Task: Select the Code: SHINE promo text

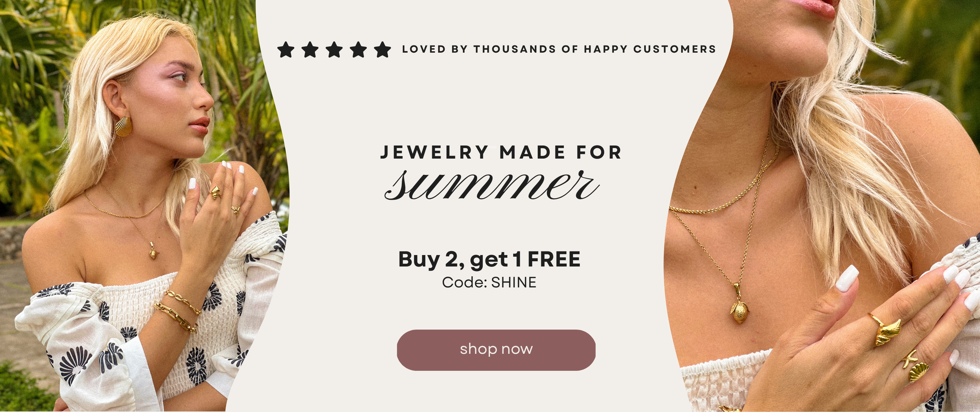Action: point(489,283)
